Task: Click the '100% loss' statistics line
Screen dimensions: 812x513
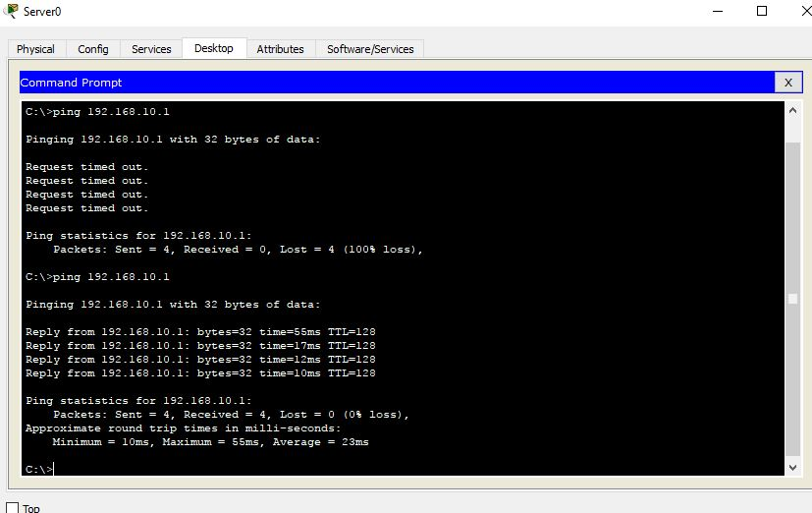Action: click(x=238, y=250)
